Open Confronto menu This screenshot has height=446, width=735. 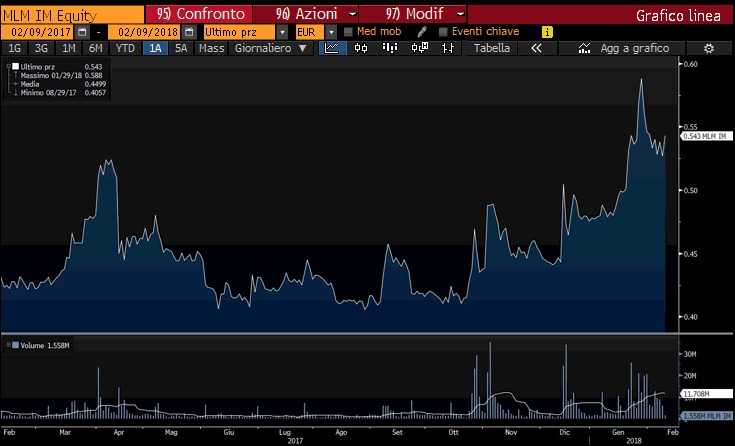200,14
